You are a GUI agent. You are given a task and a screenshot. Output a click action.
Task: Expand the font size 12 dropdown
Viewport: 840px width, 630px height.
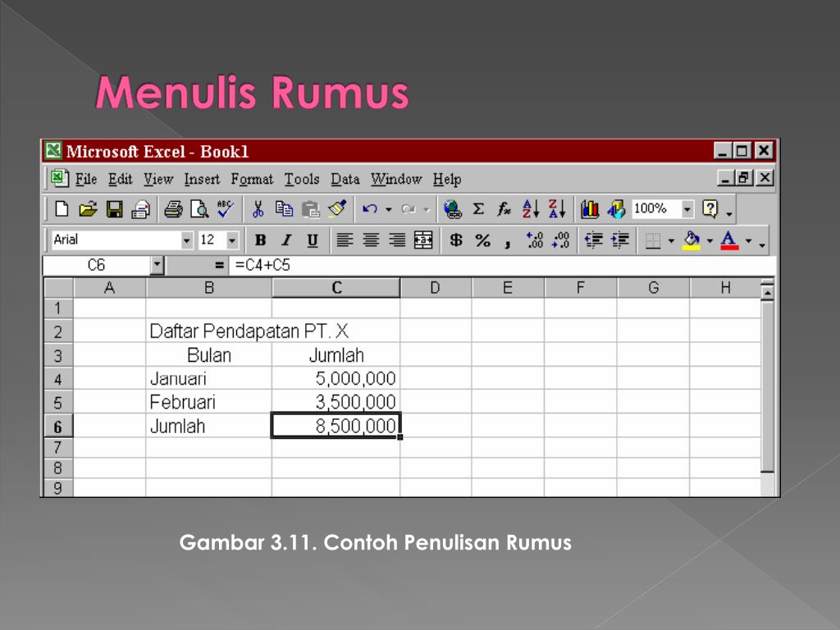(232, 240)
